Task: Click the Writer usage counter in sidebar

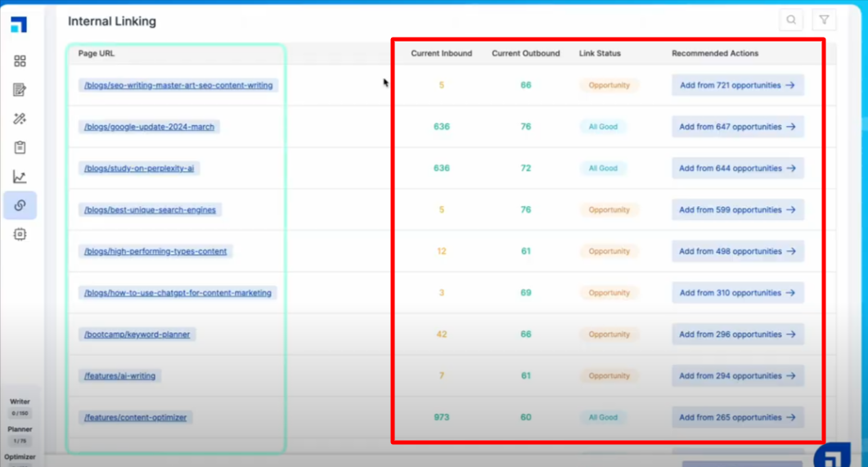Action: [x=20, y=407]
